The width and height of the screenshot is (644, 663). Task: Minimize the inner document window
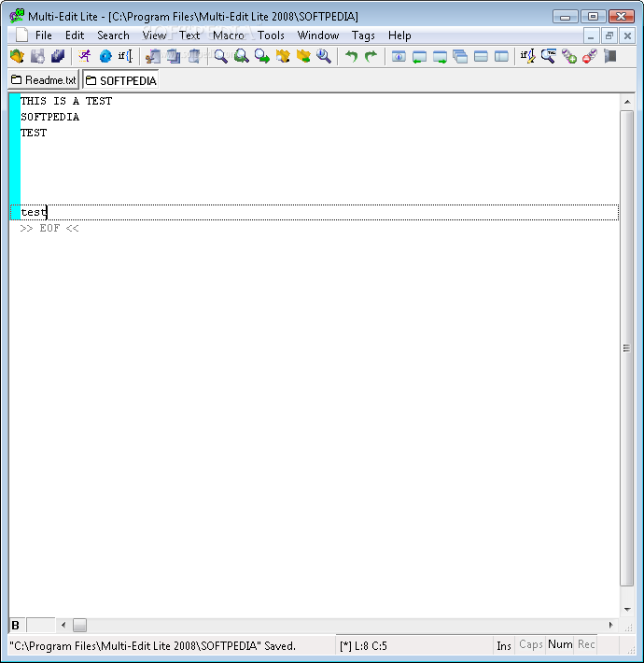(591, 35)
